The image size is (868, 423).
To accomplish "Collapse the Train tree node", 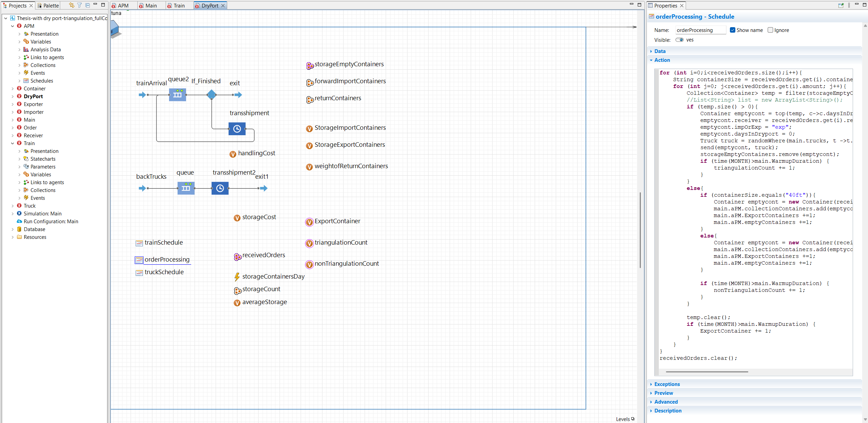I will pos(13,143).
